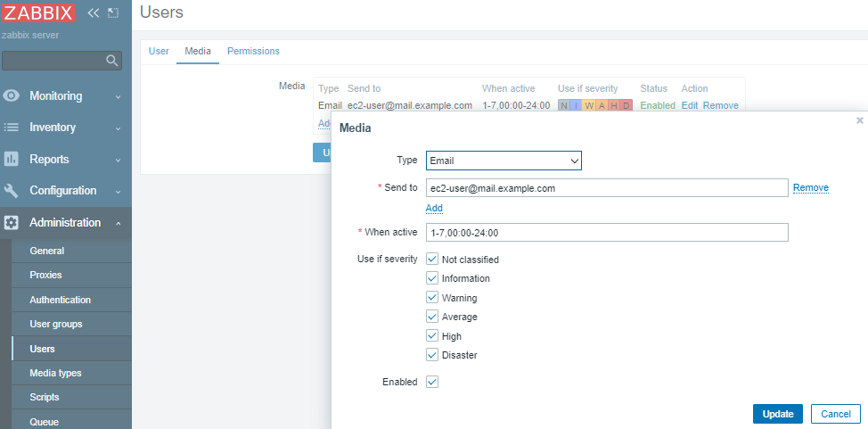868x429 pixels.
Task: Click the D severity swatch in media row
Action: (626, 105)
